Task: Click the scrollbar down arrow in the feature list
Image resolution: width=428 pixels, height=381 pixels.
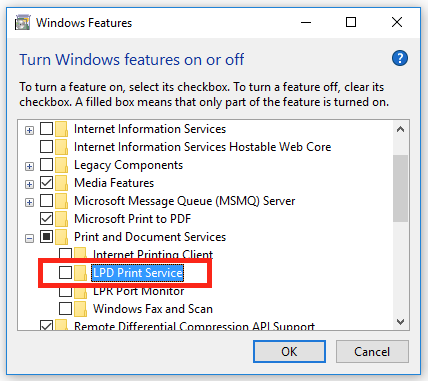Action: pyautogui.click(x=401, y=322)
